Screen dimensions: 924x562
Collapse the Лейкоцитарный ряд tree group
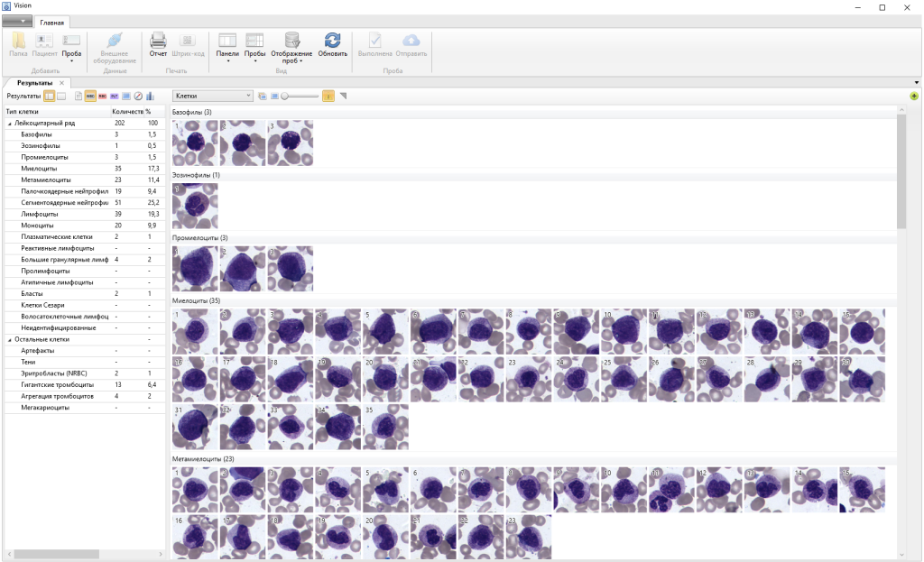10,123
